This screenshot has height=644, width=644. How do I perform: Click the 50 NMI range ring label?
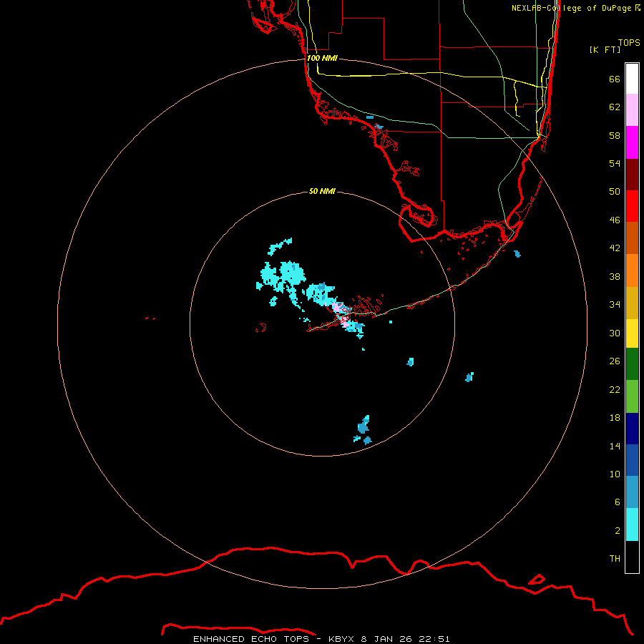(322, 191)
